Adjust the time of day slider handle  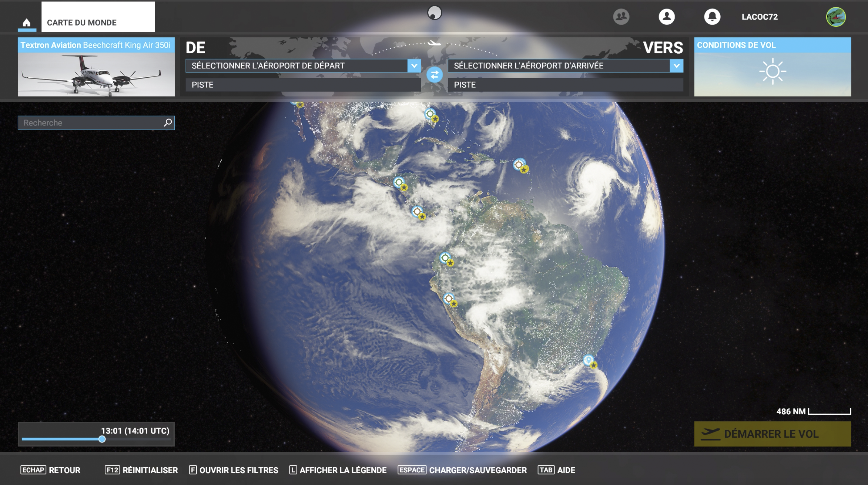[102, 439]
